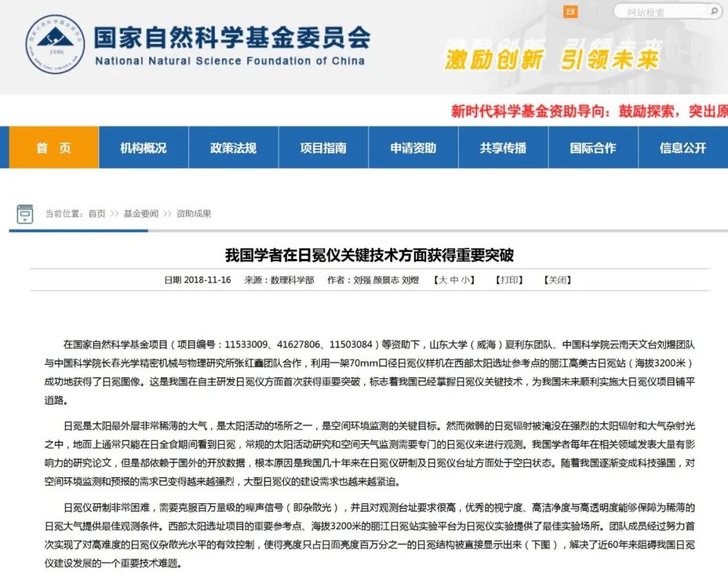
Task: Click the scrolling red announcement 新时代科学基金资助导向
Action: [590, 111]
